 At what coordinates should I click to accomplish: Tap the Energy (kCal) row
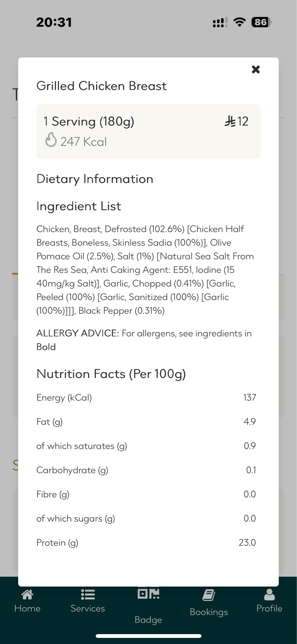pyautogui.click(x=146, y=397)
